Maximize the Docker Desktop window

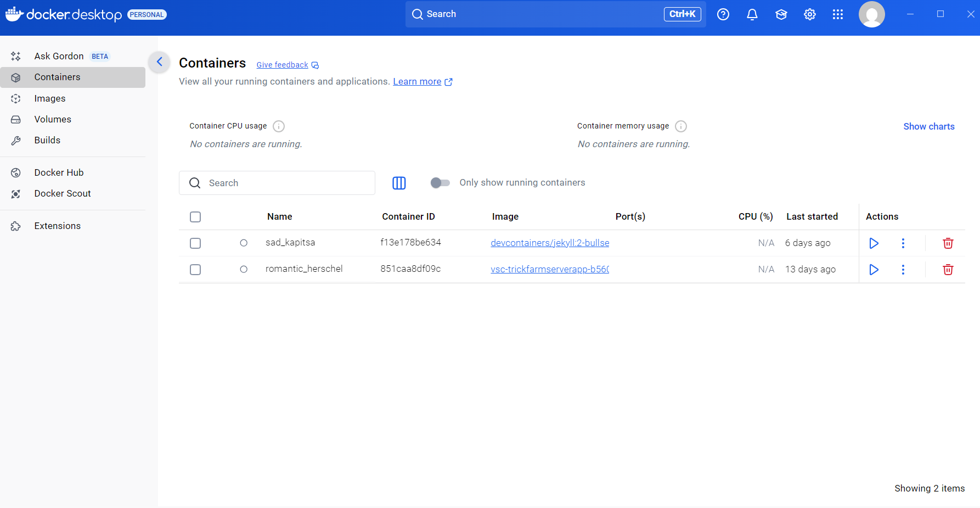940,14
